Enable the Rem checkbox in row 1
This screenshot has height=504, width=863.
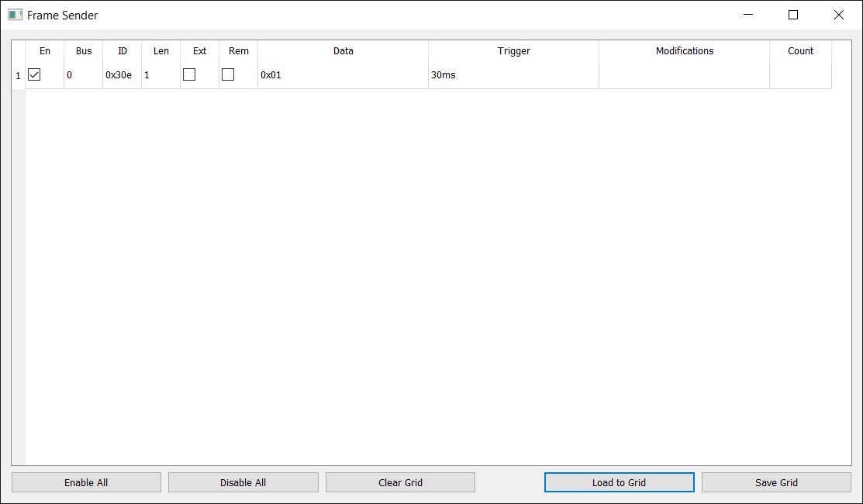point(228,75)
